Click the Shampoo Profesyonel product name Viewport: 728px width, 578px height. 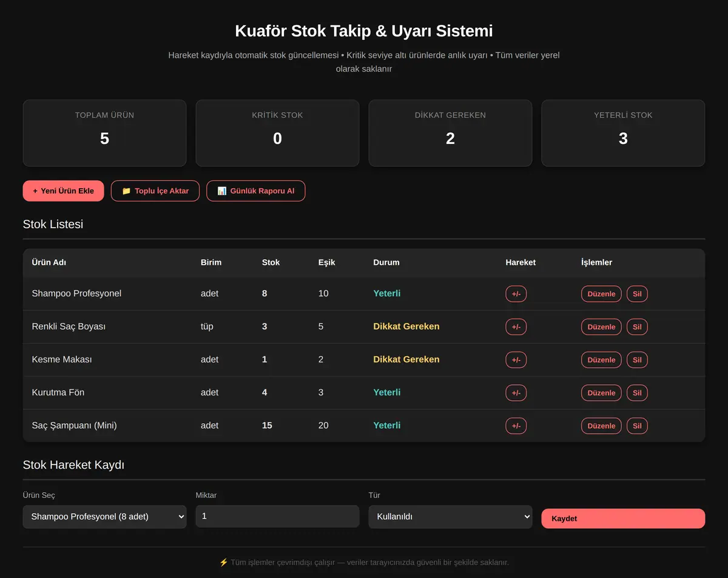coord(76,293)
